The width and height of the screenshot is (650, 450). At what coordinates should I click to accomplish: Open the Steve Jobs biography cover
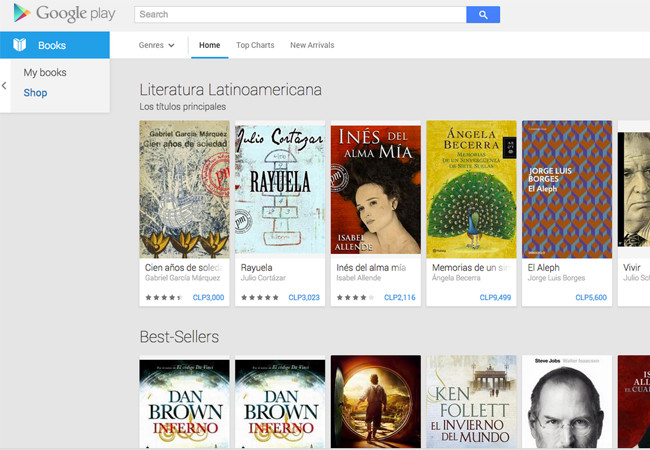click(567, 402)
